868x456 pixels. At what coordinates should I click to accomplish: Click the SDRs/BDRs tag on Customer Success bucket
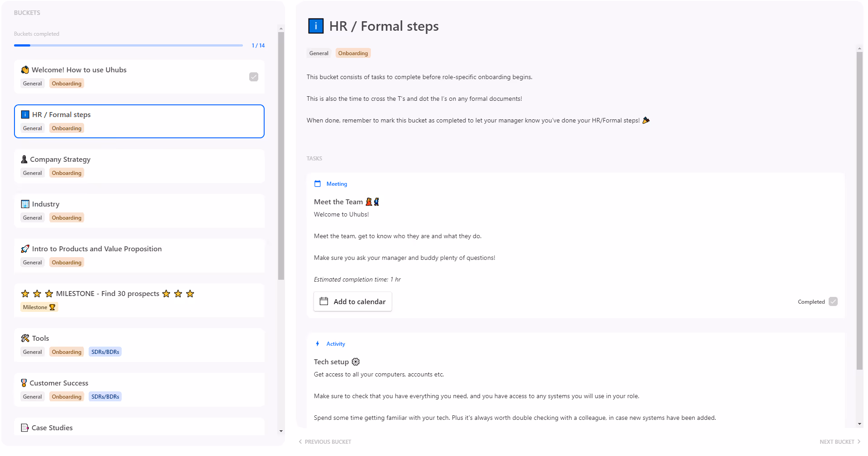[x=105, y=396]
